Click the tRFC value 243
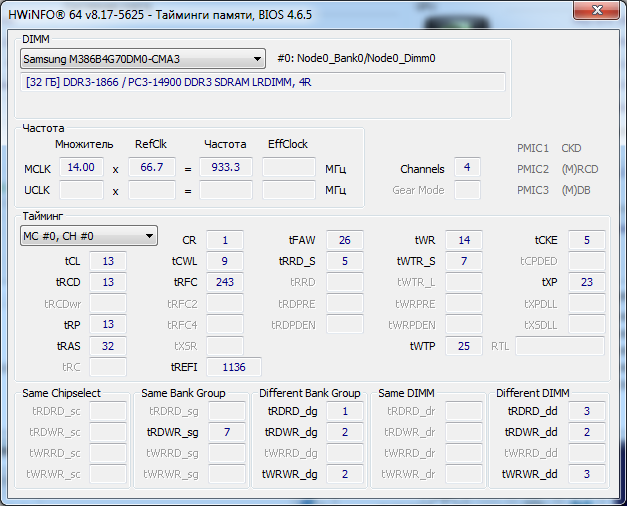 [225, 282]
